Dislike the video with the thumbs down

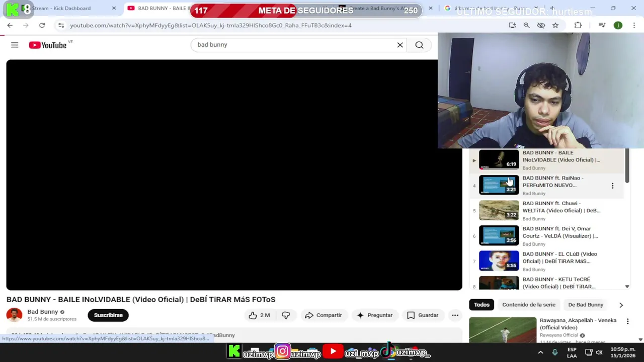pos(286,315)
